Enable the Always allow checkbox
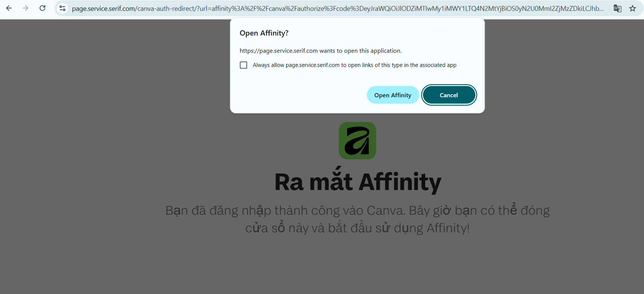The image size is (644, 294). [x=243, y=65]
